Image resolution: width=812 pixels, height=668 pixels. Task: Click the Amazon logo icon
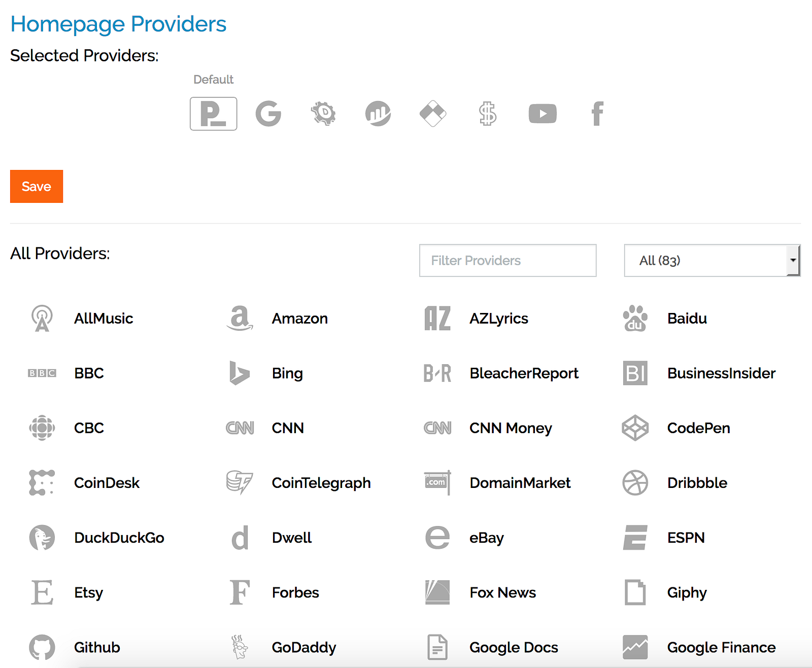(240, 318)
